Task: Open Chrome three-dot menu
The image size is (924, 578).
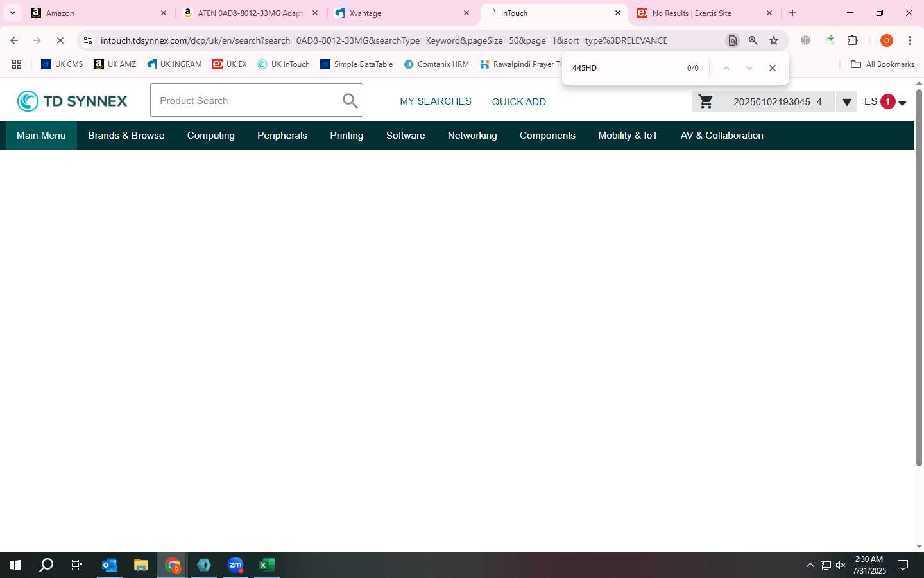Action: [x=910, y=40]
